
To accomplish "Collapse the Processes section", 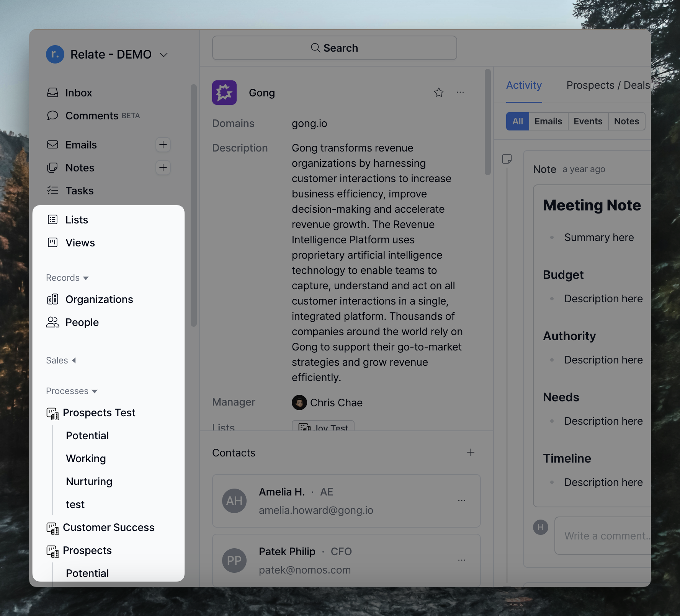I will click(72, 391).
